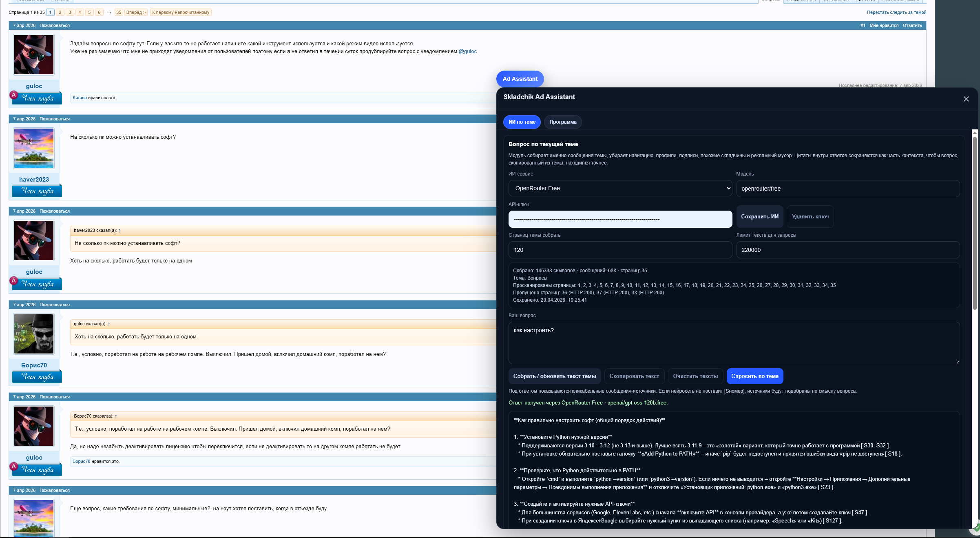Open guloc's avatar in first post

[x=34, y=55]
